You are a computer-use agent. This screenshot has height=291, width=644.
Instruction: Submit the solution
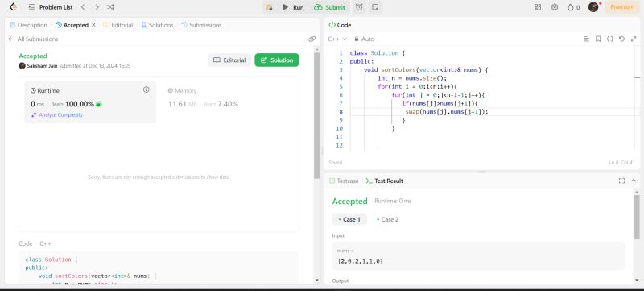tap(329, 7)
